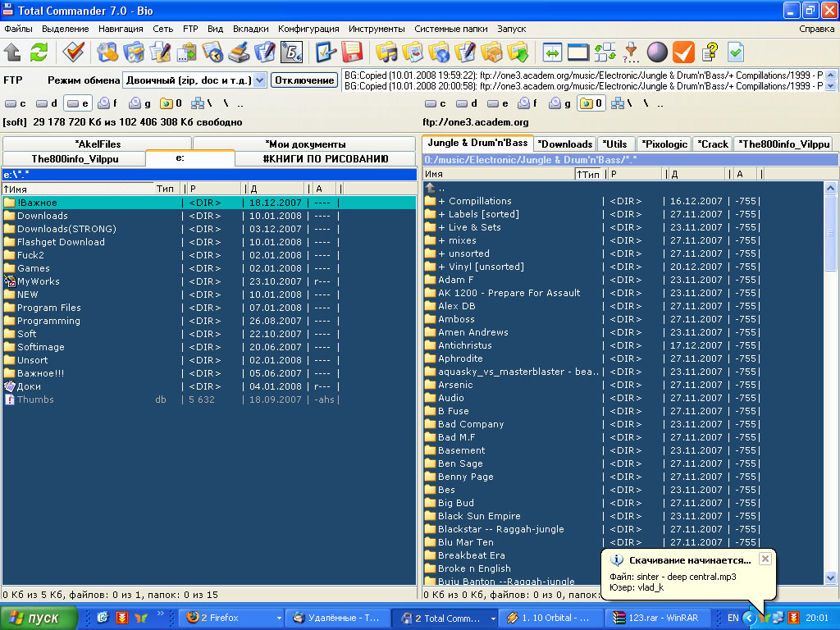Expand the Total Commander taskbar group arrow
The height and width of the screenshot is (630, 840).
point(493,618)
